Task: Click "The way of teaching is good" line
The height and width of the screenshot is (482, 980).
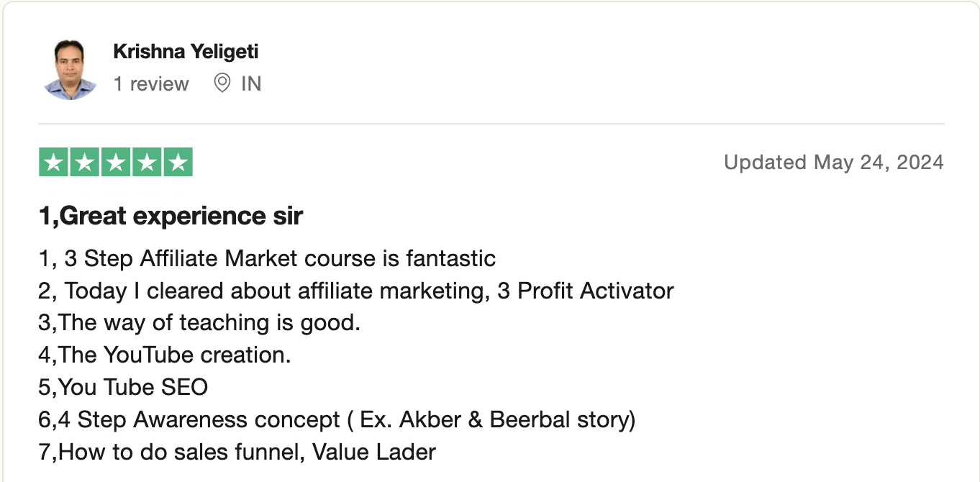Action: pyautogui.click(x=199, y=323)
